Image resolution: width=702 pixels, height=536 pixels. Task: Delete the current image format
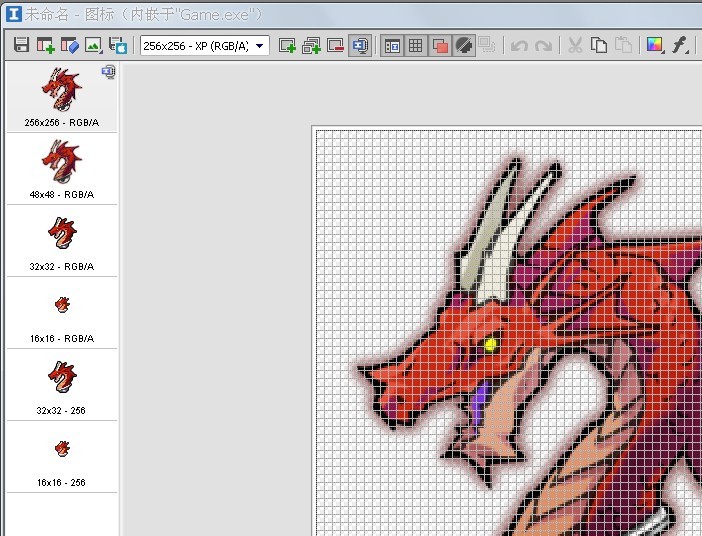pos(335,45)
